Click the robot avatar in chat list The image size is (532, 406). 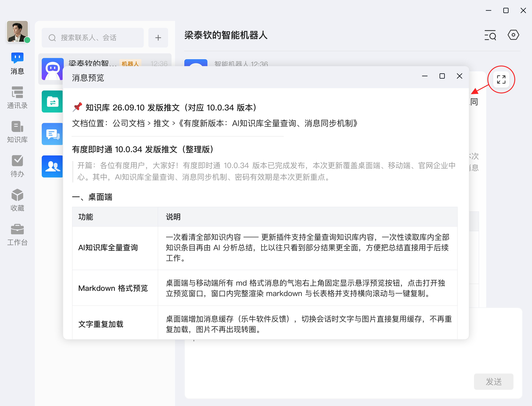[53, 69]
